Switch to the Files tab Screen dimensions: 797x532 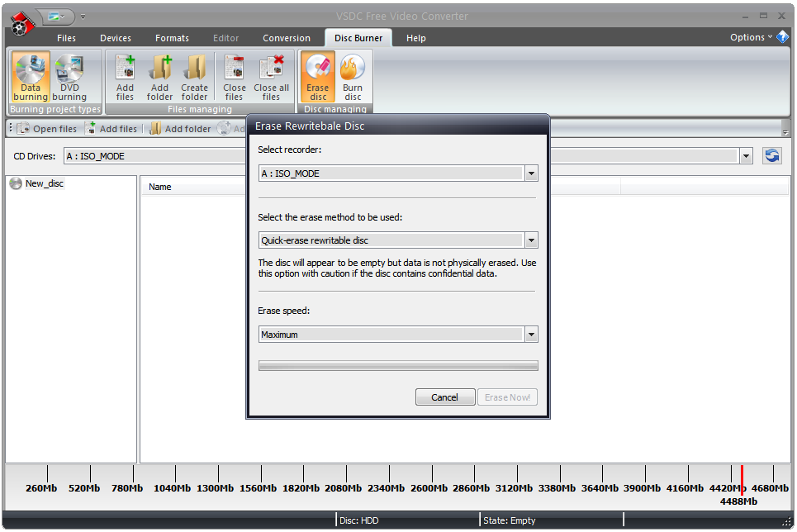point(66,38)
